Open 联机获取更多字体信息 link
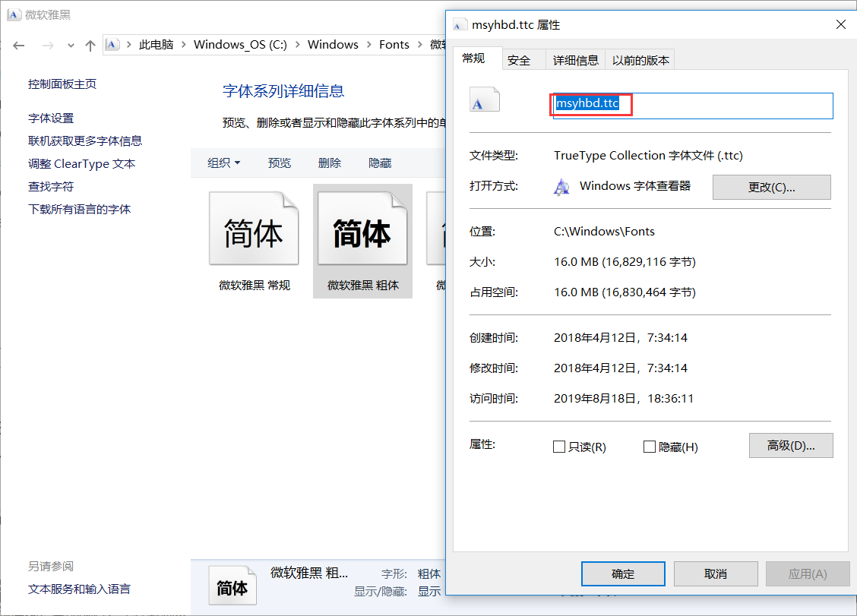Viewport: 857px width, 616px height. [85, 141]
